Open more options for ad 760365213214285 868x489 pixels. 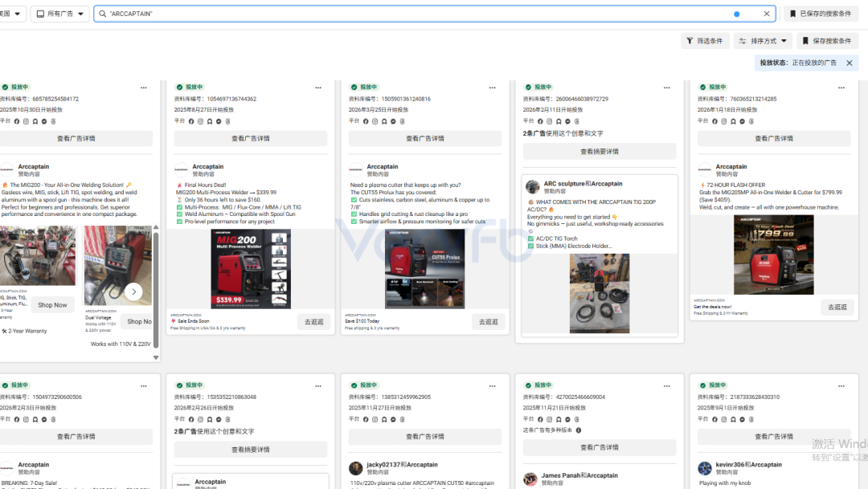point(841,88)
